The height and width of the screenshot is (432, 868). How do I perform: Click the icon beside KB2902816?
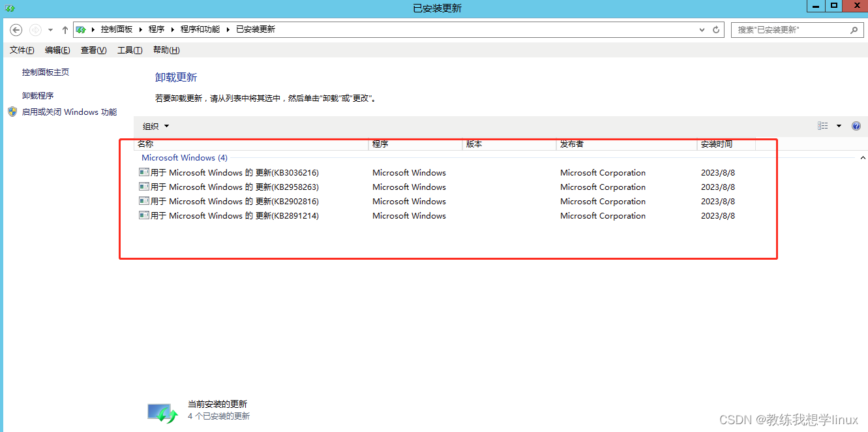[144, 201]
